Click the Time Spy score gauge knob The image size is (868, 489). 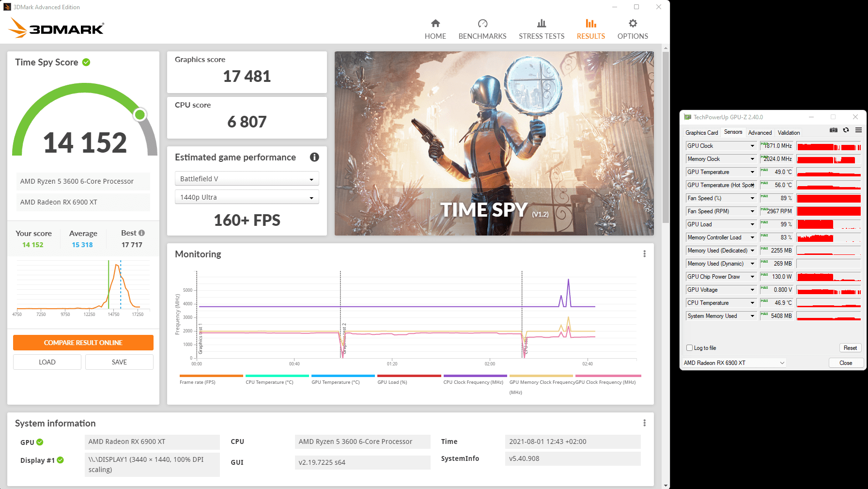tap(140, 114)
